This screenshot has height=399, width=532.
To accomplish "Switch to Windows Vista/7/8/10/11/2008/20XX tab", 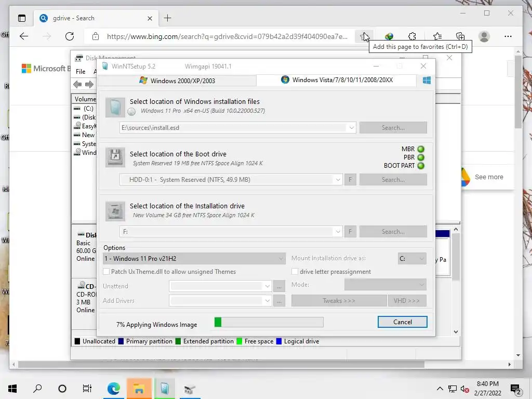I will tap(337, 80).
